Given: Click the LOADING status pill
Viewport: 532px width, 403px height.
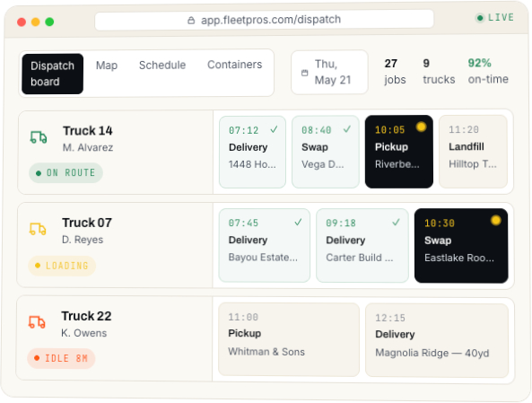Looking at the screenshot, I should click(x=62, y=266).
